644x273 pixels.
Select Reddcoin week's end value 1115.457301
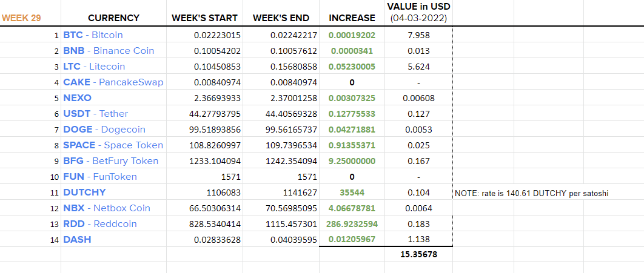[291, 224]
